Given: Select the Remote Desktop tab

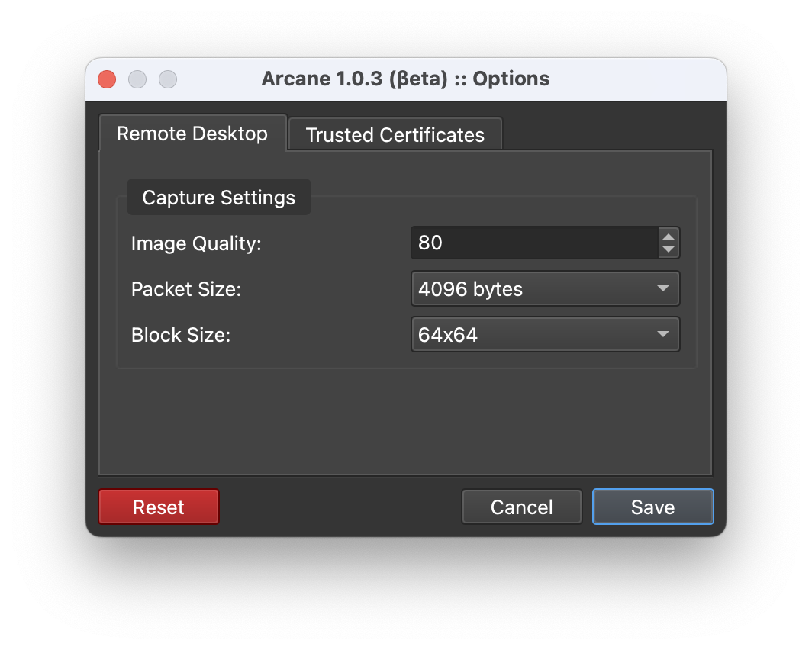Looking at the screenshot, I should tap(192, 134).
